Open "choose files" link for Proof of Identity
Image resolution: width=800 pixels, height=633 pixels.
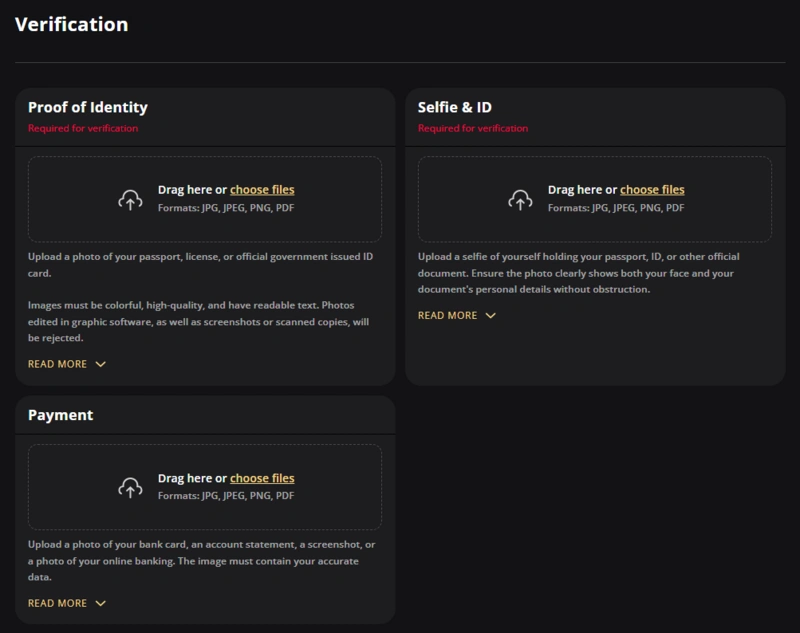(262, 189)
